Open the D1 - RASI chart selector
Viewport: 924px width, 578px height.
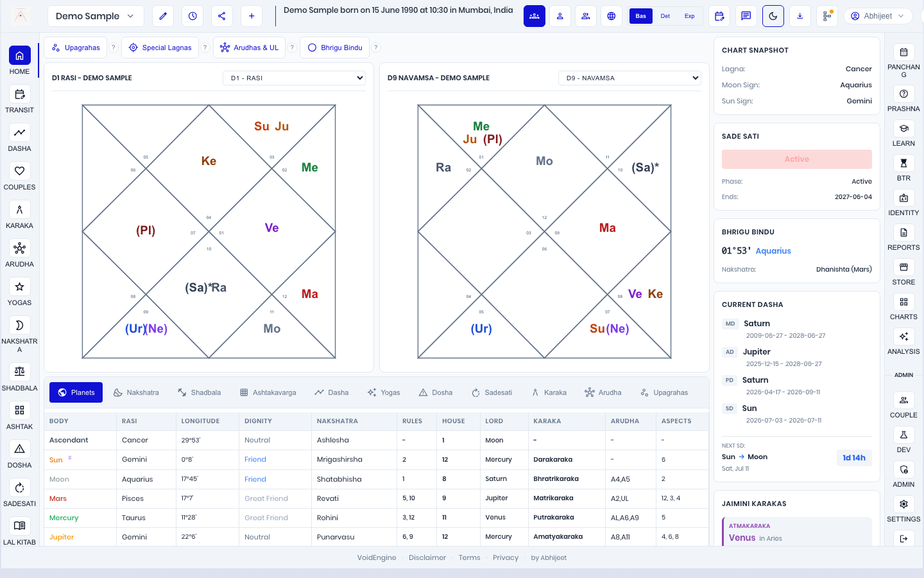pyautogui.click(x=295, y=78)
